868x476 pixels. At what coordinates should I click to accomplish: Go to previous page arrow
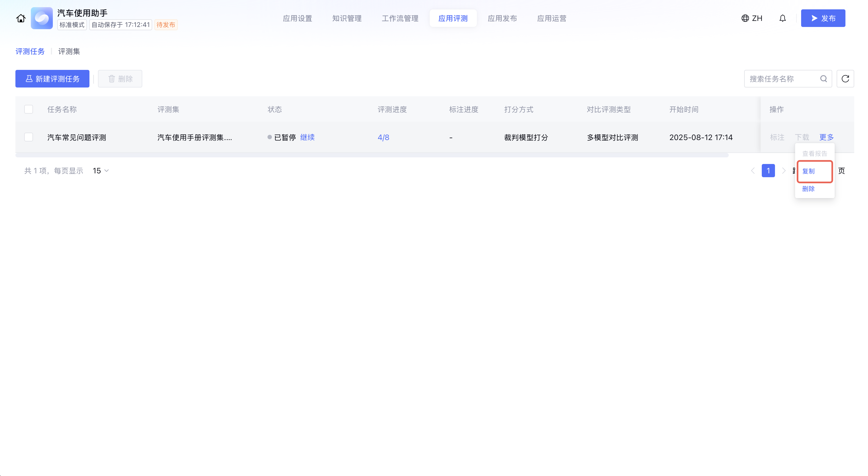point(753,171)
